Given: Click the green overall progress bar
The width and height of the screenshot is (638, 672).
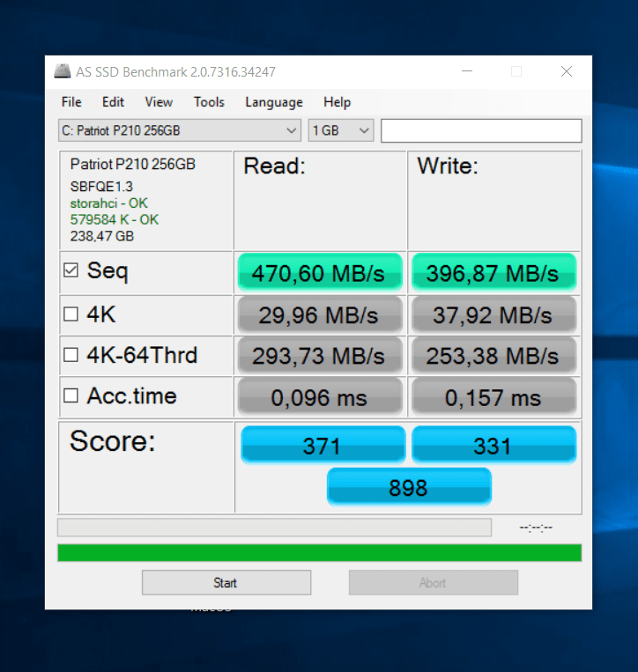Looking at the screenshot, I should coord(319,553).
